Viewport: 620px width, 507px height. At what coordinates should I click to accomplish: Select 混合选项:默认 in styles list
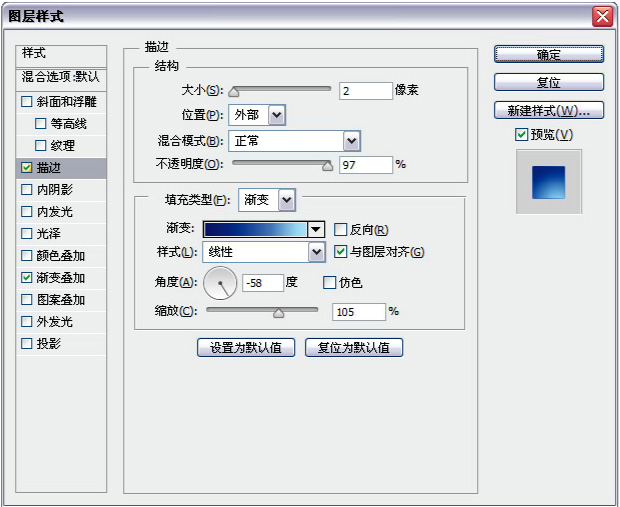click(62, 76)
